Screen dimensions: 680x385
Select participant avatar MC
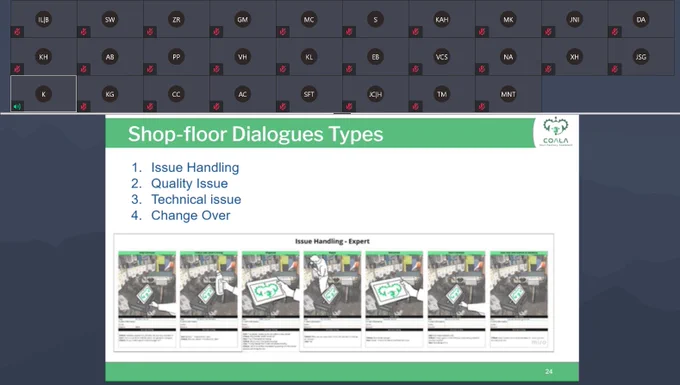point(309,20)
